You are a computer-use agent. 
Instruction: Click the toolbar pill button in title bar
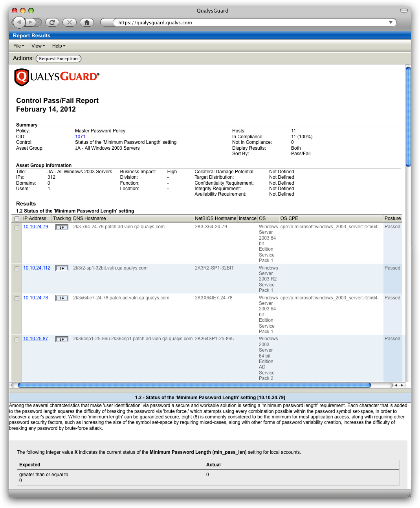(x=404, y=11)
